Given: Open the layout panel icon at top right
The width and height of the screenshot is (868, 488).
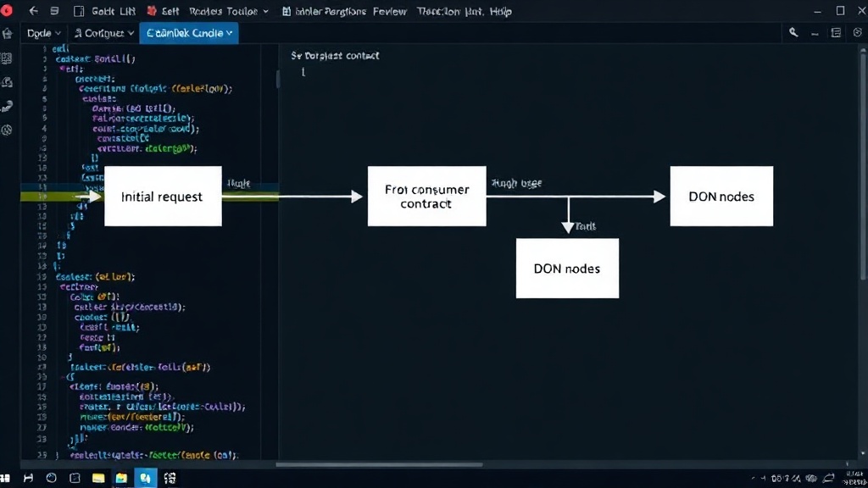Looking at the screenshot, I should (836, 33).
